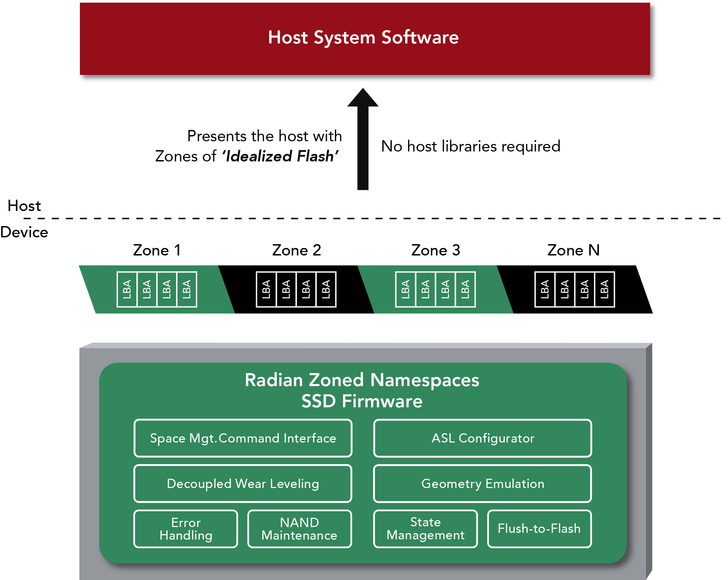Select the Space Mgt. Command Interface module
This screenshot has height=580, width=728.
pos(243,438)
